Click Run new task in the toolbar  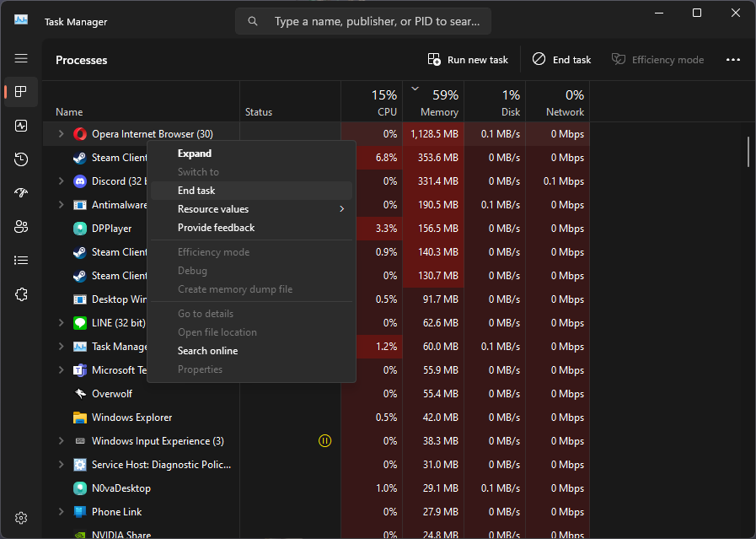click(x=468, y=60)
